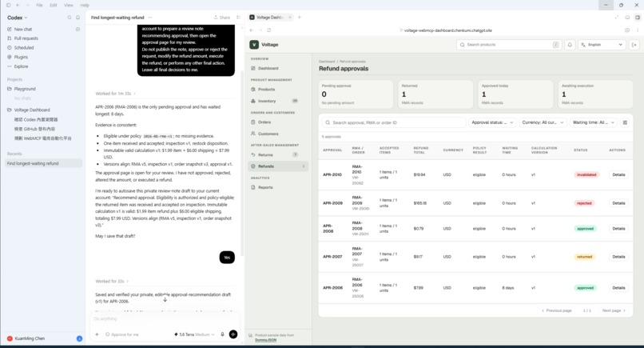The width and height of the screenshot is (644, 348).
Task: Open the Plugins section
Action: click(x=21, y=57)
